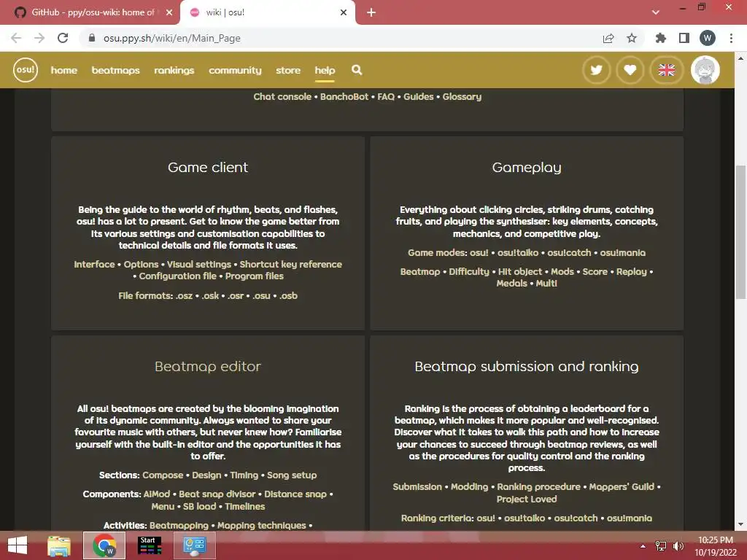The height and width of the screenshot is (560, 747).
Task: Open the Windows Start button
Action: point(18,545)
